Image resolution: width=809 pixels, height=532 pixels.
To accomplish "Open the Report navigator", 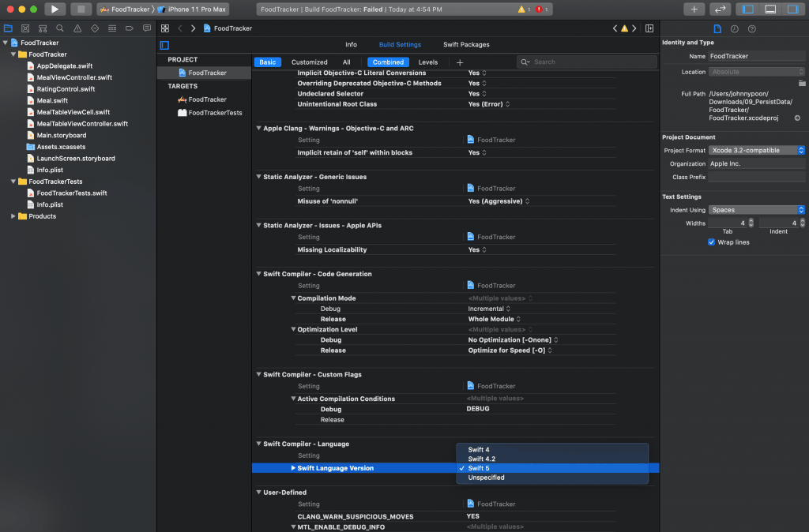I will [x=147, y=28].
